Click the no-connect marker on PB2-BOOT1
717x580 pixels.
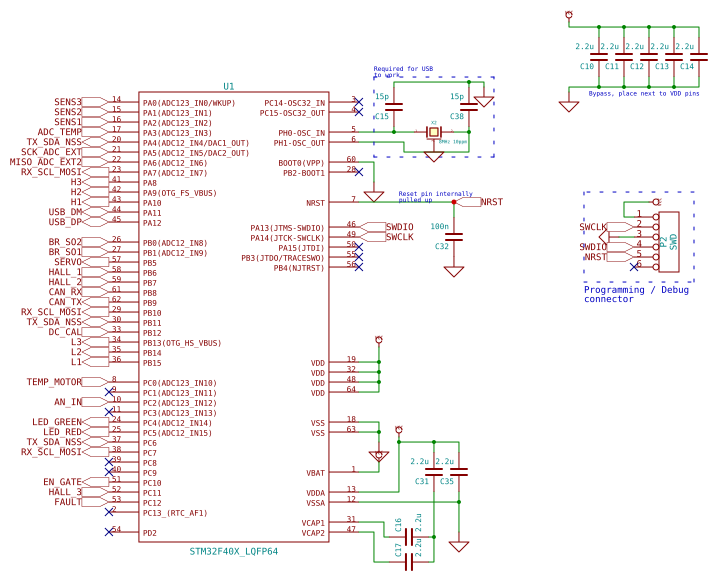pos(359,172)
